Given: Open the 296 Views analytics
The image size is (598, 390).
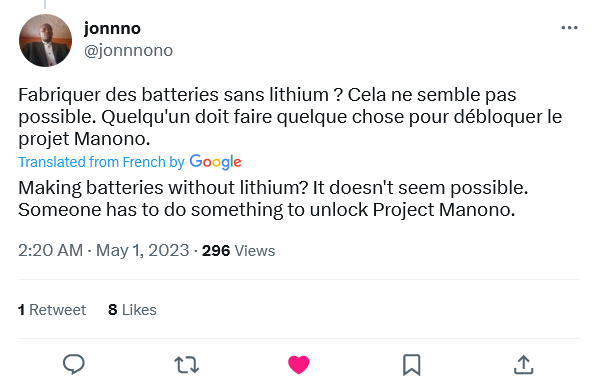Looking at the screenshot, I should (x=238, y=250).
